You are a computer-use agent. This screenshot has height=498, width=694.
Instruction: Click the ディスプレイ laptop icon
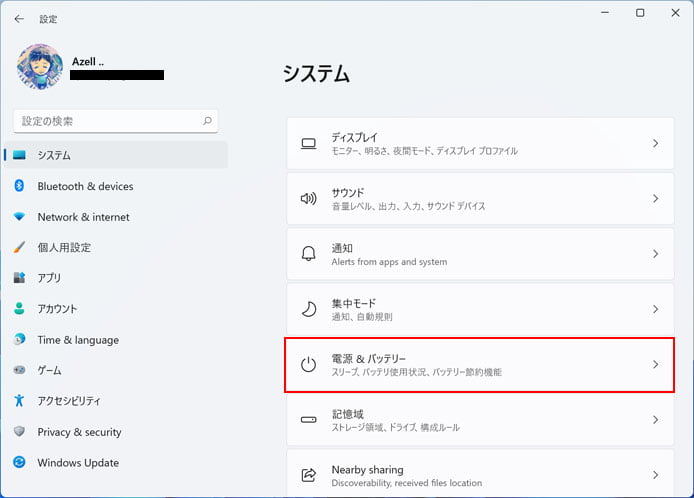point(308,143)
